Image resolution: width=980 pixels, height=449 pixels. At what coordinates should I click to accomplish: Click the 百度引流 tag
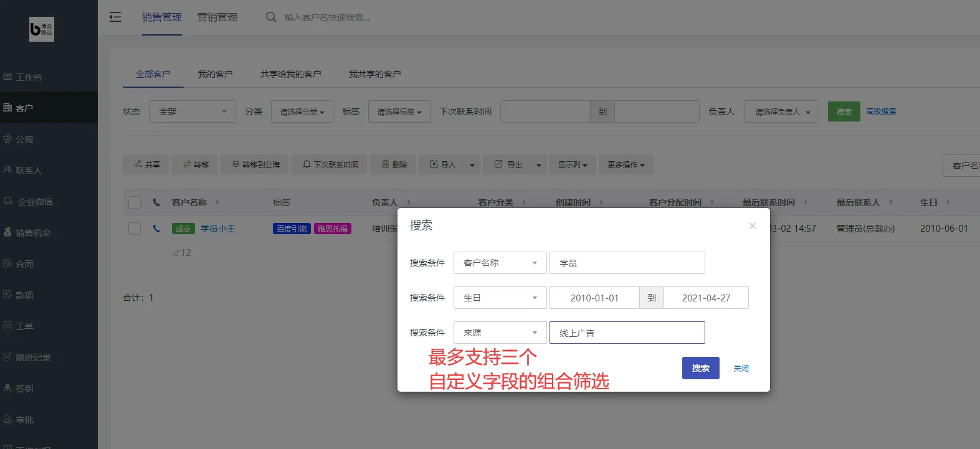(292, 229)
